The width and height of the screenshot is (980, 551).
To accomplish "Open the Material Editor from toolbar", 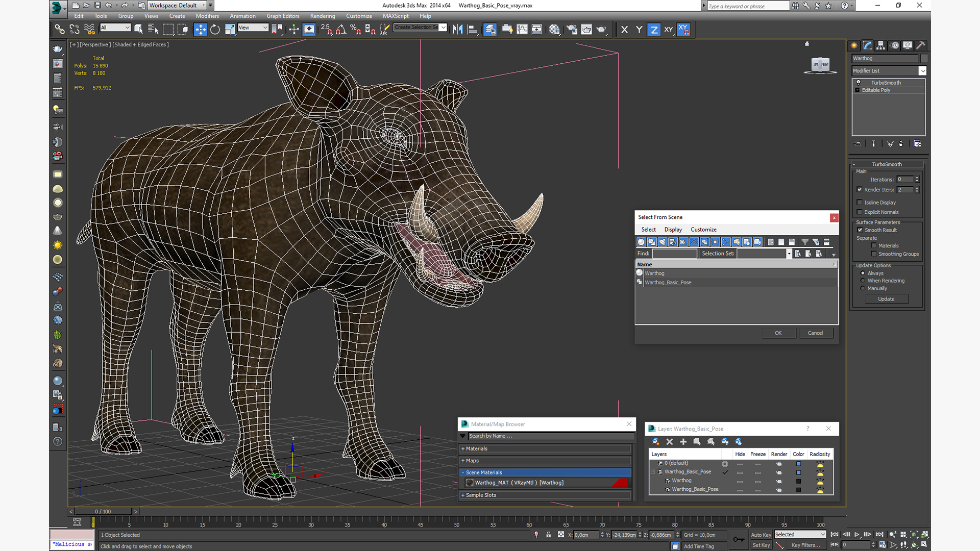I will pos(554,30).
